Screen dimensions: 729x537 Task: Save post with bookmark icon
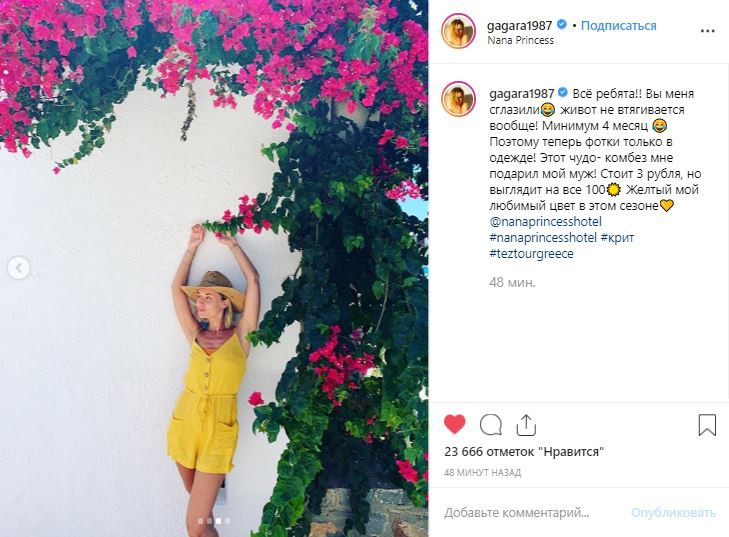pos(707,425)
